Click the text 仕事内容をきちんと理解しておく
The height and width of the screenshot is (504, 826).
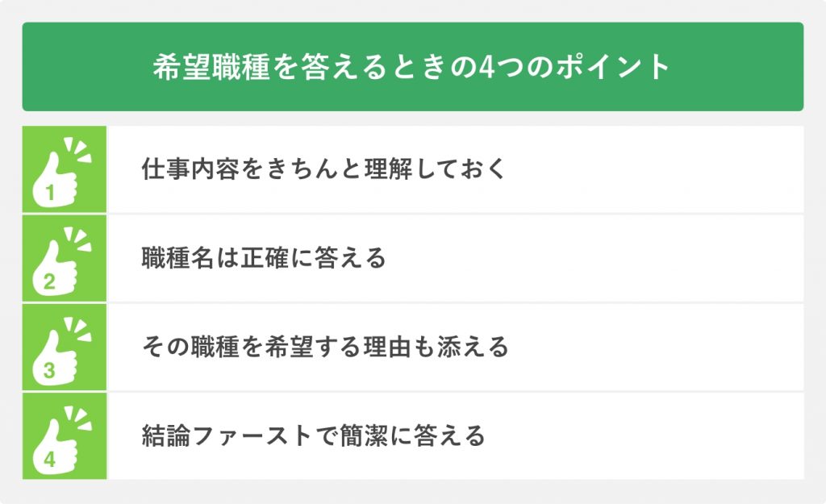(x=323, y=169)
